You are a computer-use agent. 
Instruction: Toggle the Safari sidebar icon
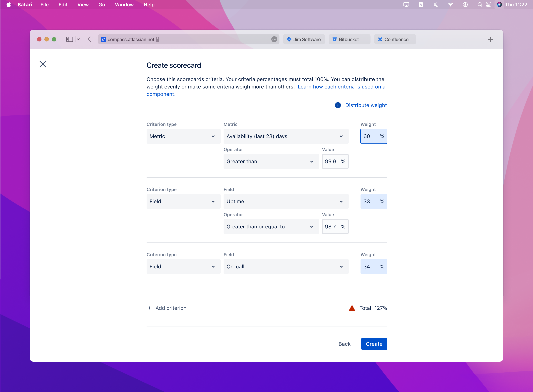(x=69, y=39)
